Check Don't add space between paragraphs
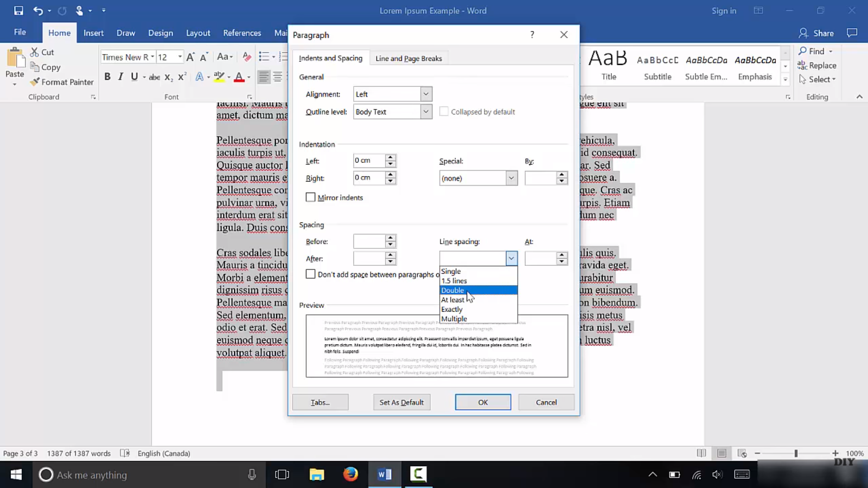 click(x=310, y=274)
